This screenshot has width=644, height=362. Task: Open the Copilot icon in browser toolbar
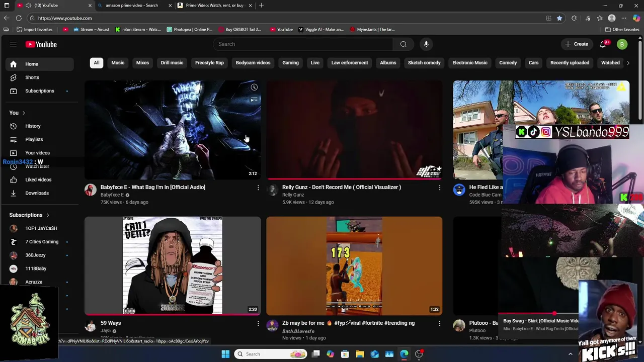click(636, 18)
